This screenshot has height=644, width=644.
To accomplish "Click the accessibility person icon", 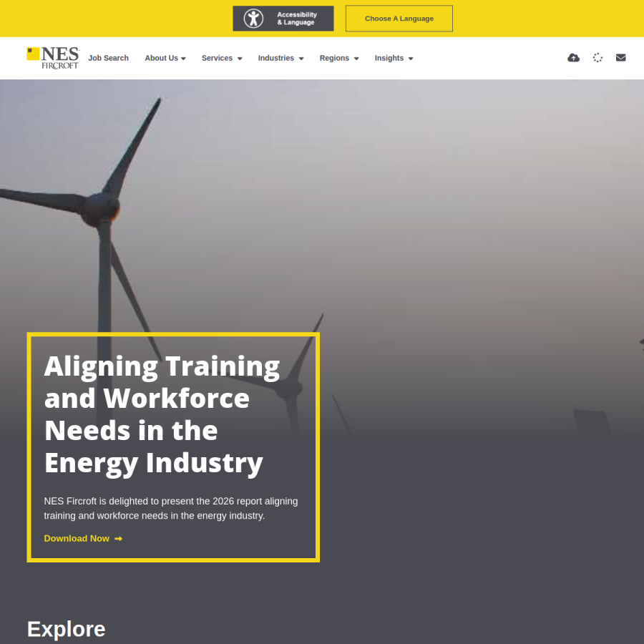I will click(x=253, y=19).
